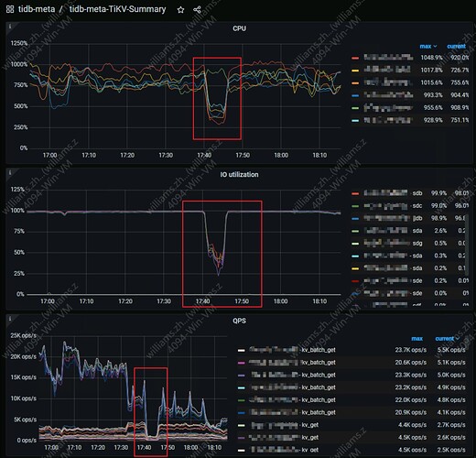Click color swatch of sdc 99.0% series

click(x=355, y=206)
